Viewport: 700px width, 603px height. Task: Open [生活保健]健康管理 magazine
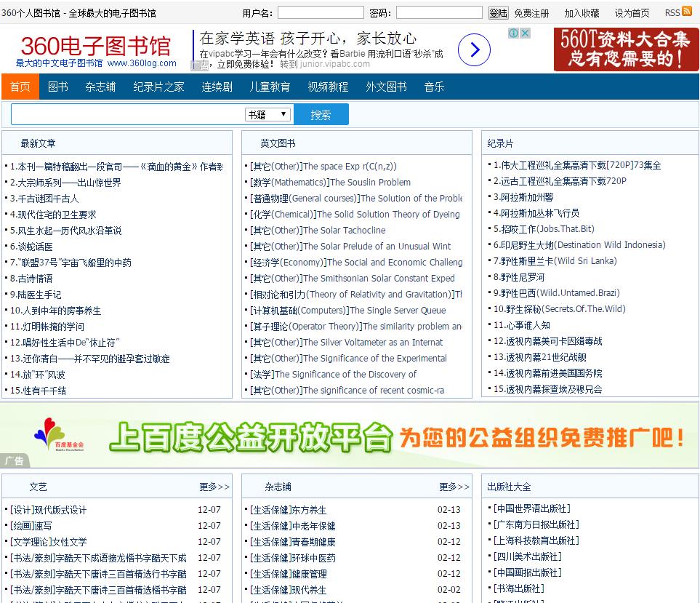pos(288,574)
